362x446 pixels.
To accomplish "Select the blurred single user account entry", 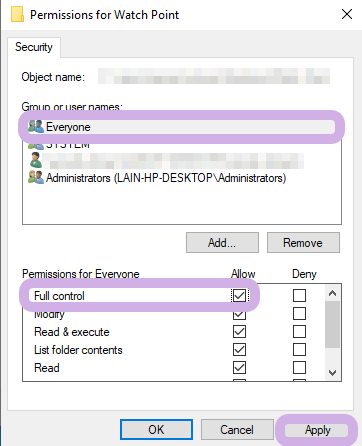I will coord(166,161).
